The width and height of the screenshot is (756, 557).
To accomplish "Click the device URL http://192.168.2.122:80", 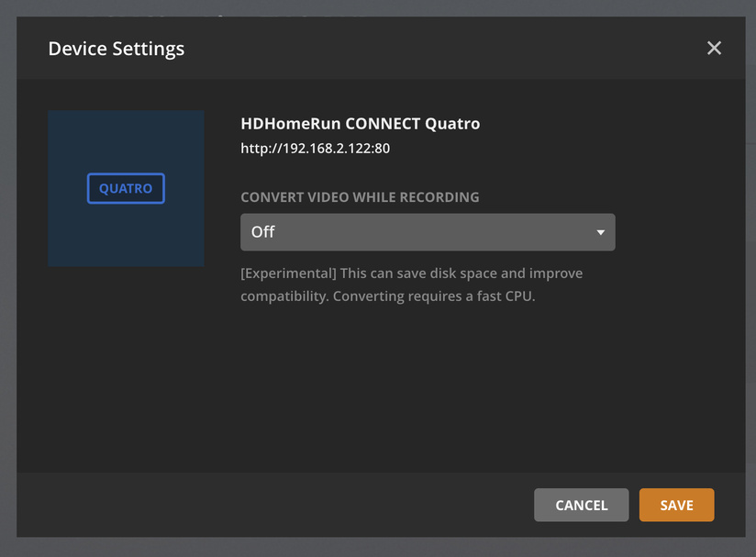I will tap(316, 148).
